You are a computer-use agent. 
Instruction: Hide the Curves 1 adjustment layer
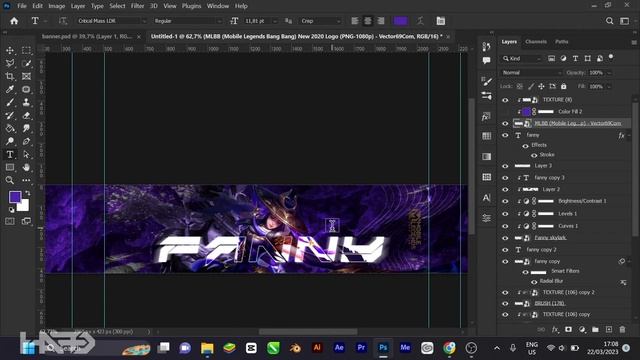point(505,226)
